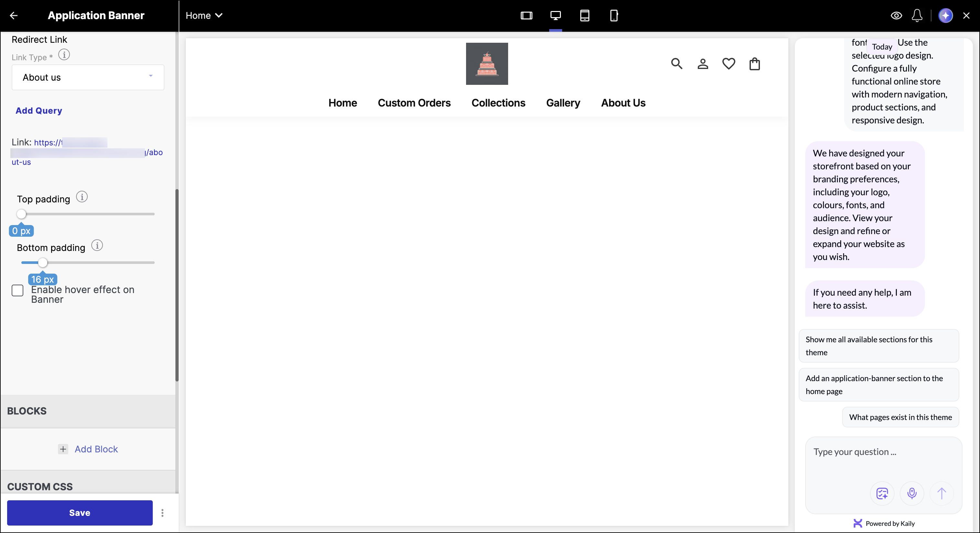Open the wishlist heart icon
The image size is (980, 533).
pos(729,63)
